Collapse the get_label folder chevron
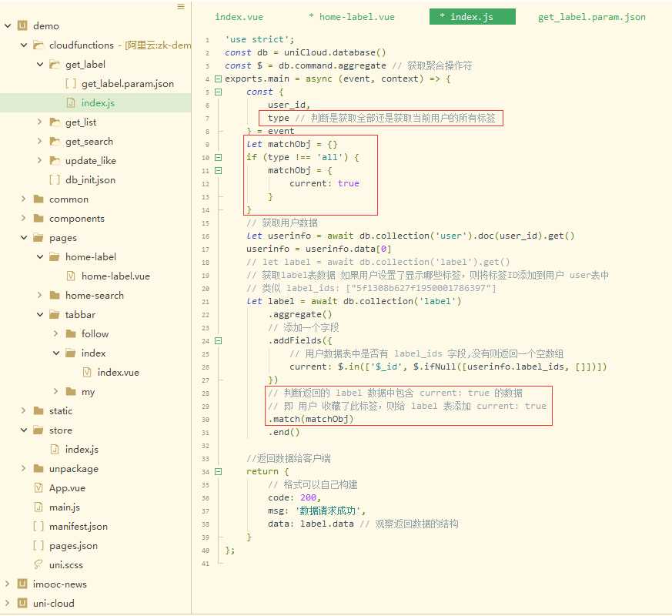 pyautogui.click(x=40, y=65)
